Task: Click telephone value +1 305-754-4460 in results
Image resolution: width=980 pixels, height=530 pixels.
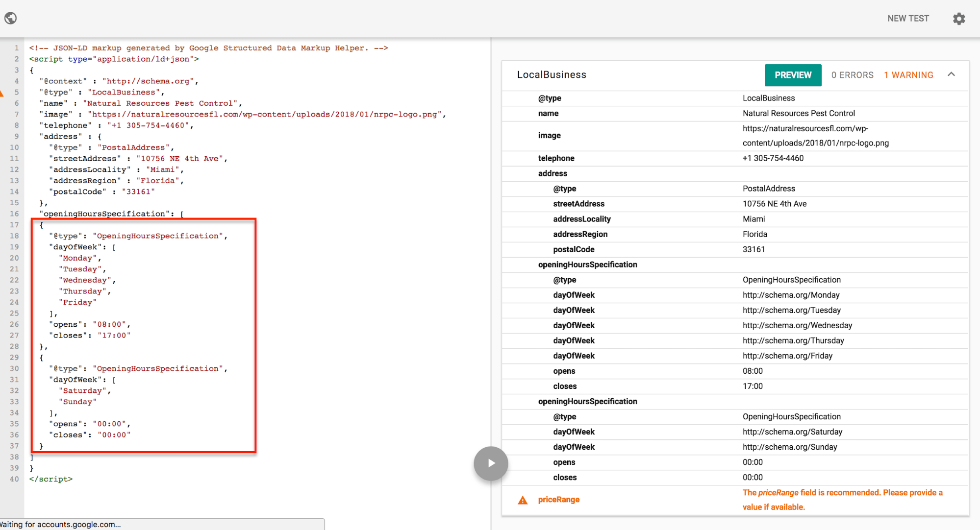Action: tap(773, 158)
